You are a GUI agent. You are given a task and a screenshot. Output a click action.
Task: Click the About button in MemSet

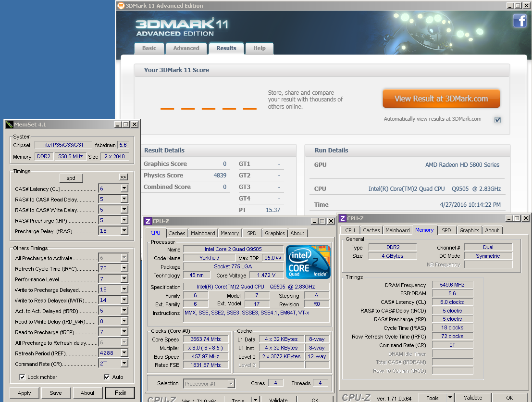pyautogui.click(x=87, y=393)
